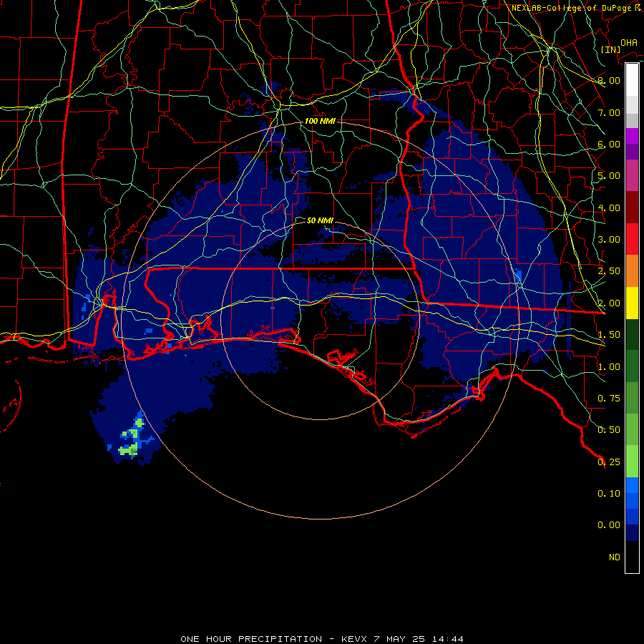Viewport: 644px width, 644px height.
Task: Click the 1.00 legend value
Action: 609,367
